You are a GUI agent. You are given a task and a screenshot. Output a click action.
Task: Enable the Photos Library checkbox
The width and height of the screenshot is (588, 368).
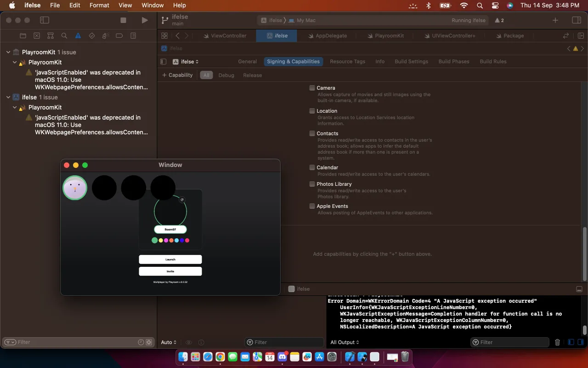312,184
